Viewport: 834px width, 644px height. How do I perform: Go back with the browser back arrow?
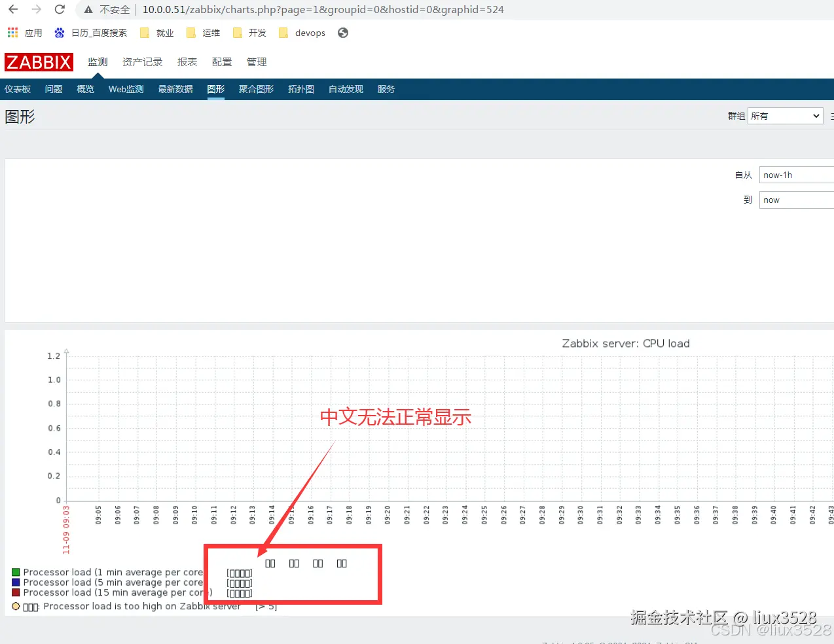point(13,9)
